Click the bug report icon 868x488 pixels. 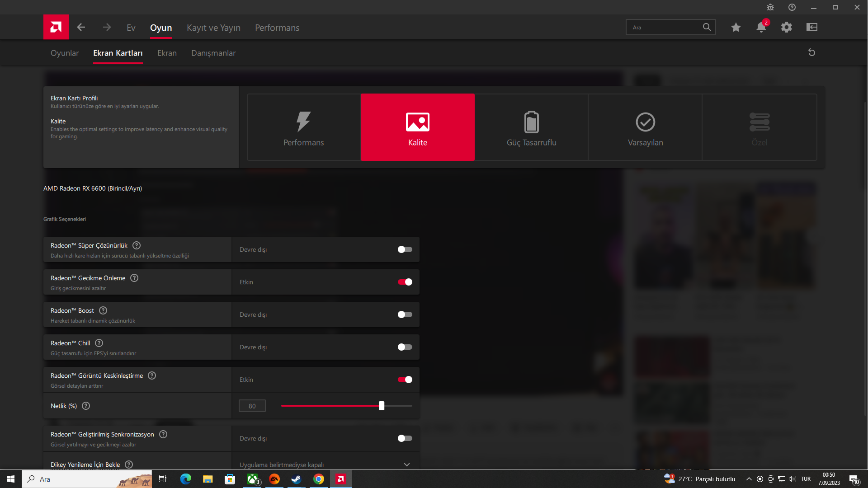pos(770,7)
